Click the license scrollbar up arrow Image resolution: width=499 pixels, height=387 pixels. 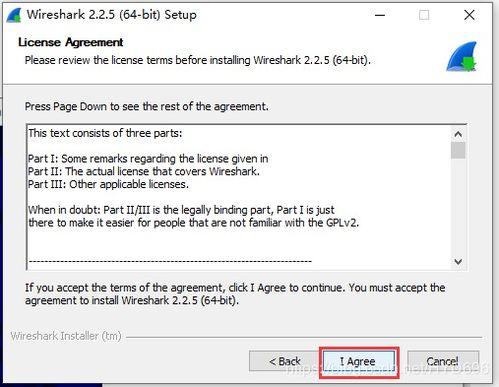tap(458, 134)
